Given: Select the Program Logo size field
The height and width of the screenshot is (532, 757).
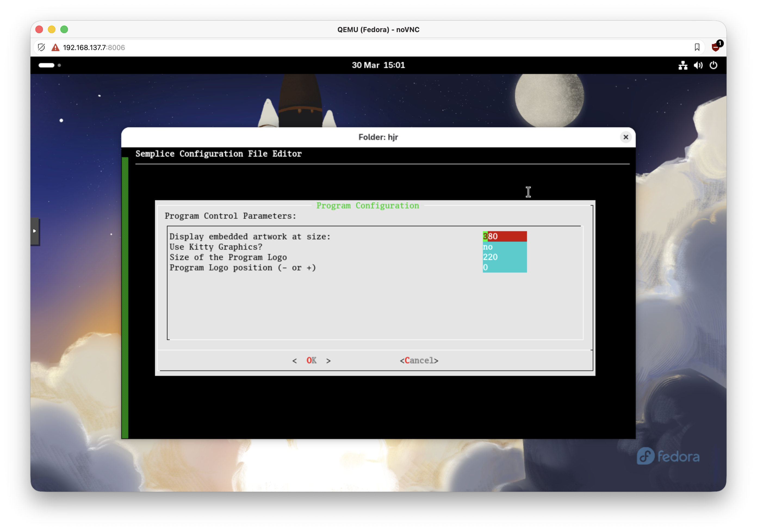Looking at the screenshot, I should pos(504,257).
